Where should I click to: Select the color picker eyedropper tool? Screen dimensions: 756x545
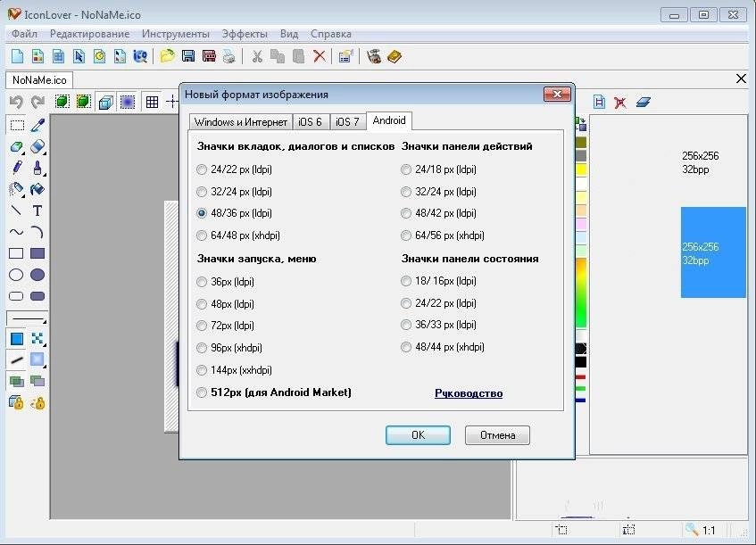(37, 125)
